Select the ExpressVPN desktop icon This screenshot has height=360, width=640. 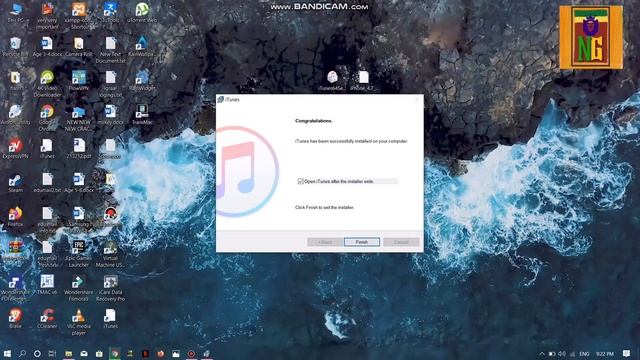[16, 149]
